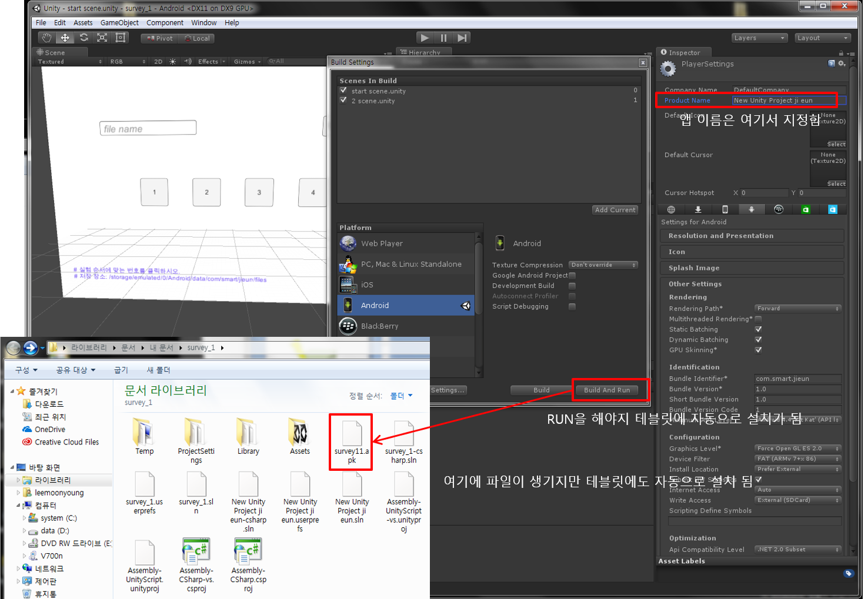Start Play mode with the play button
Screen dimensions: 868x599
coord(425,38)
